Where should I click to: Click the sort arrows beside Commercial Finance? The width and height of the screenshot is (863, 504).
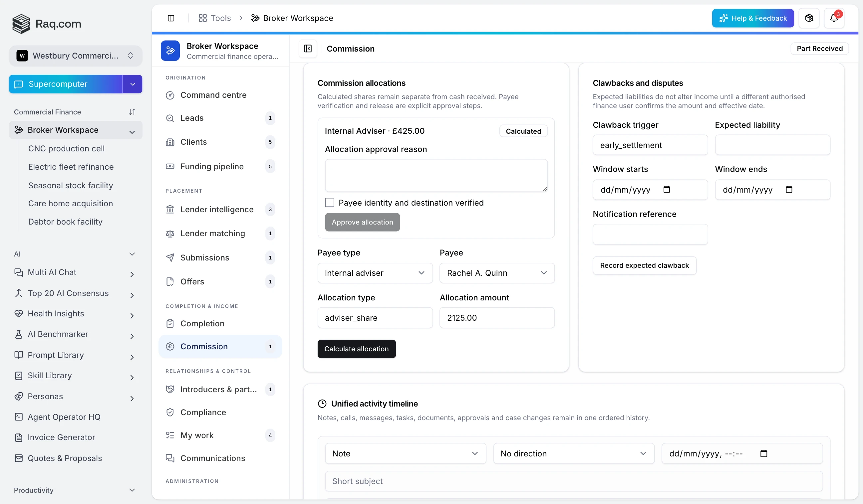pyautogui.click(x=132, y=112)
